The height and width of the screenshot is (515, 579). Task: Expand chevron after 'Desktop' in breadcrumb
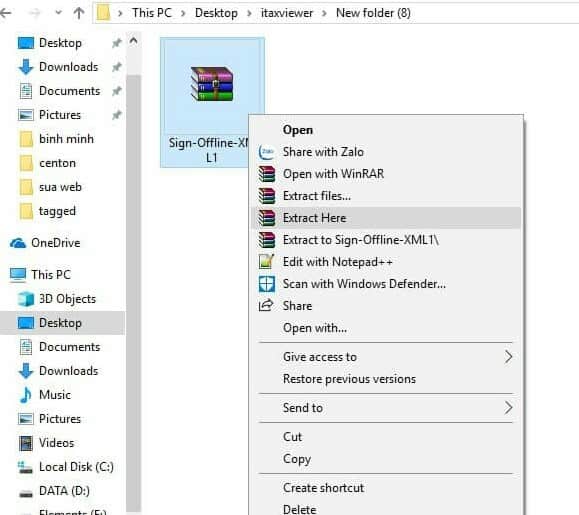point(249,14)
